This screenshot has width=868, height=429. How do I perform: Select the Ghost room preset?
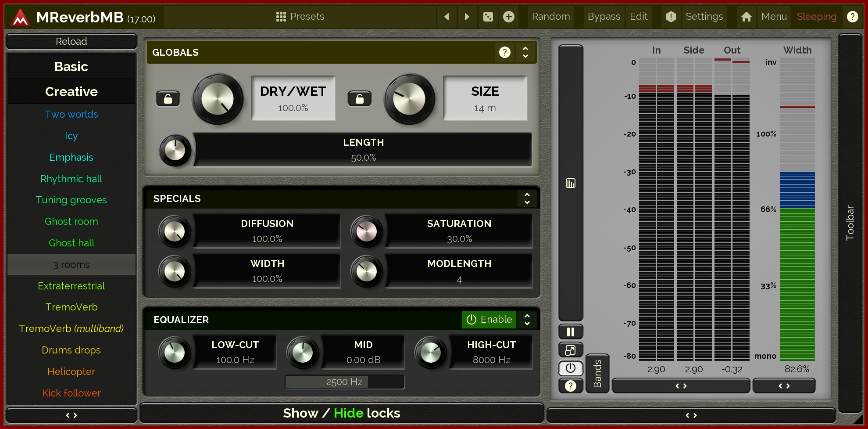(71, 221)
